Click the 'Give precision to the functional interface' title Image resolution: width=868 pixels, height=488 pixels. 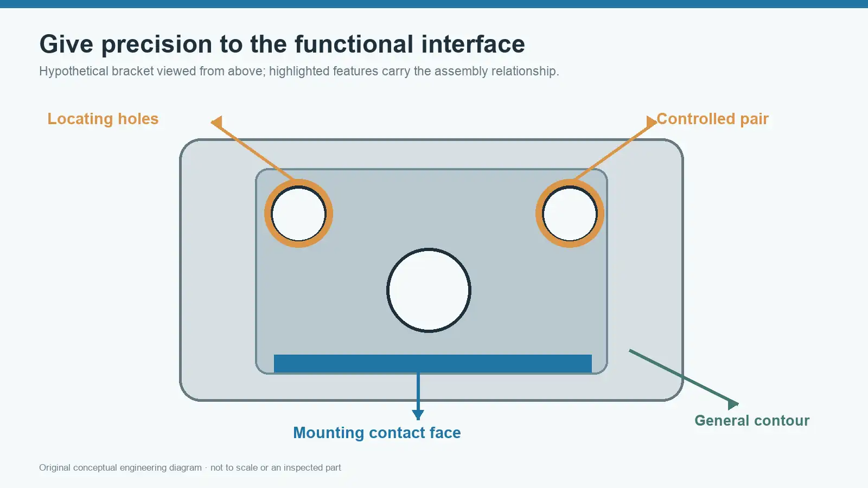pos(282,44)
